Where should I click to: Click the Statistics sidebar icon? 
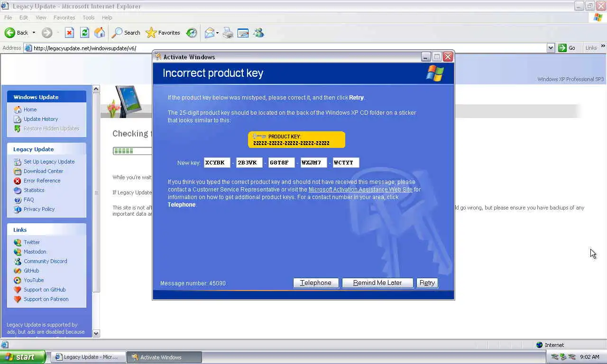pyautogui.click(x=18, y=190)
